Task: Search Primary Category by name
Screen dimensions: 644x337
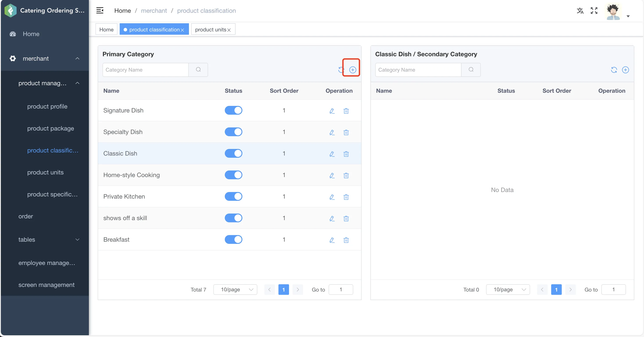Action: coord(198,70)
